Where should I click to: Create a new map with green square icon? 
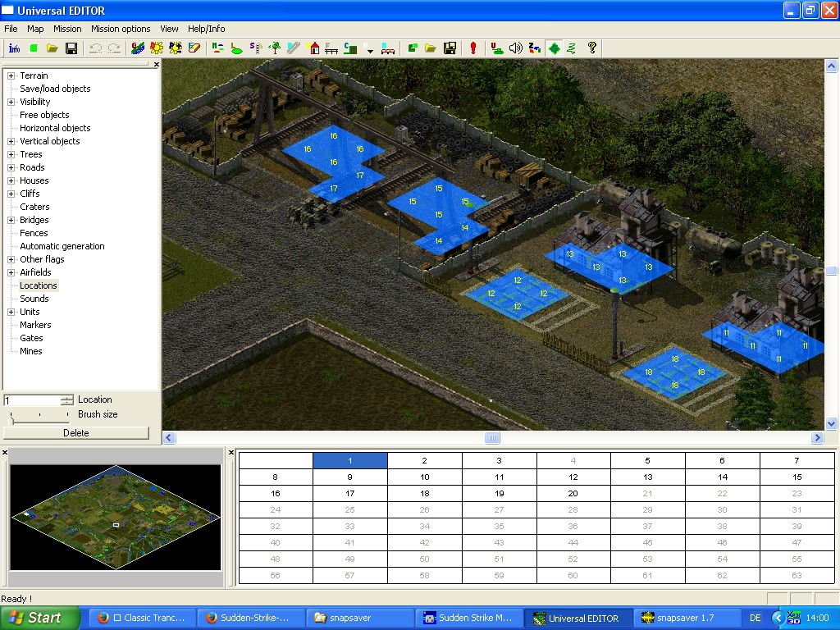pyautogui.click(x=33, y=48)
